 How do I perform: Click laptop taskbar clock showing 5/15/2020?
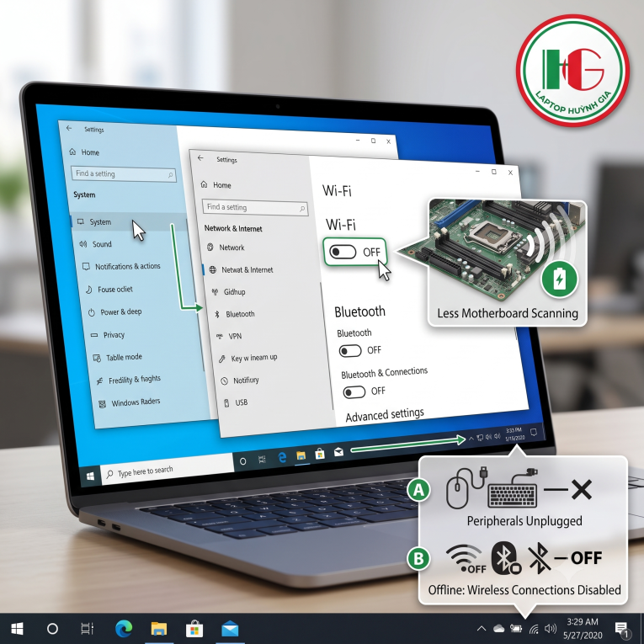[x=514, y=434]
